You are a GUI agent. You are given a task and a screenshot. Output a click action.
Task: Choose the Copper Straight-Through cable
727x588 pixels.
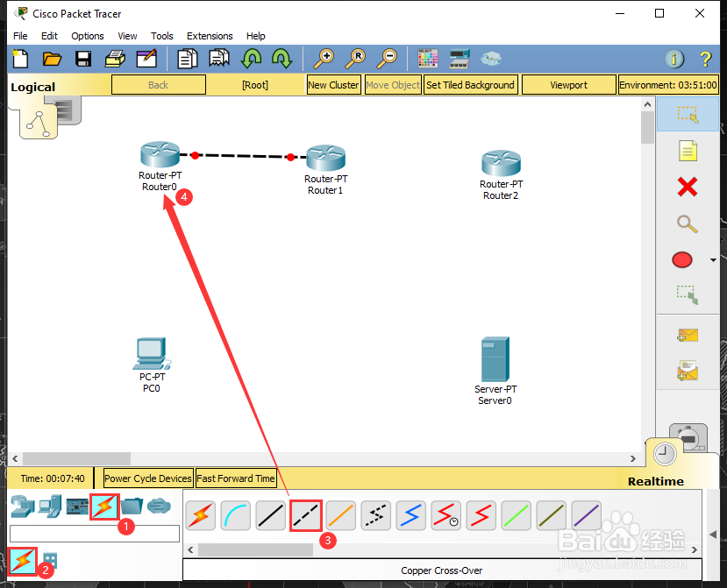[x=271, y=515]
